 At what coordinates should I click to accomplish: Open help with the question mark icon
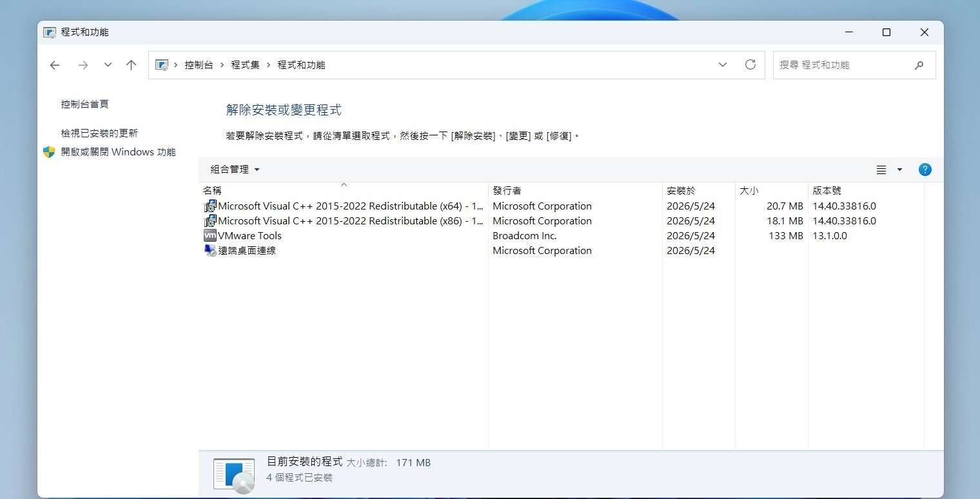[x=925, y=170]
